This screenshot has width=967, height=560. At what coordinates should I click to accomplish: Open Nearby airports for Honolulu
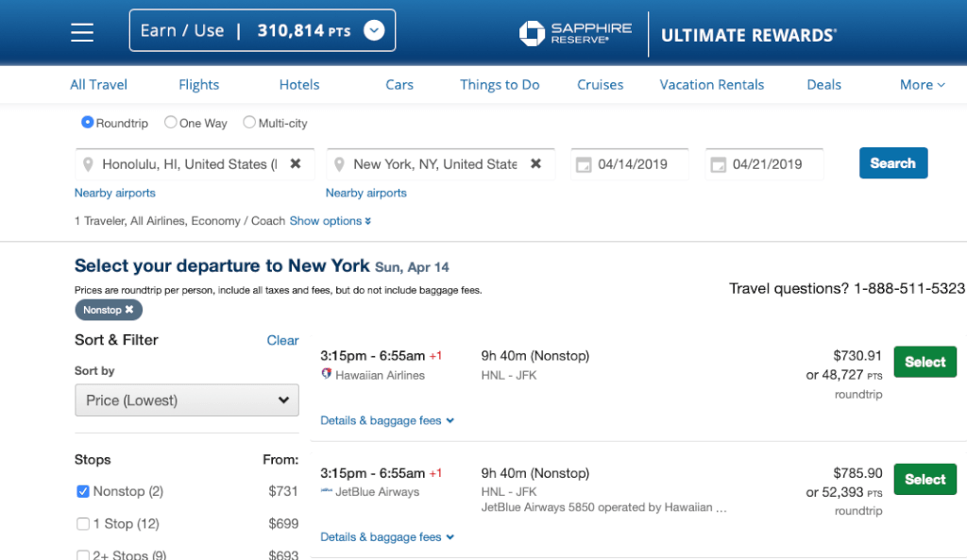(x=114, y=193)
